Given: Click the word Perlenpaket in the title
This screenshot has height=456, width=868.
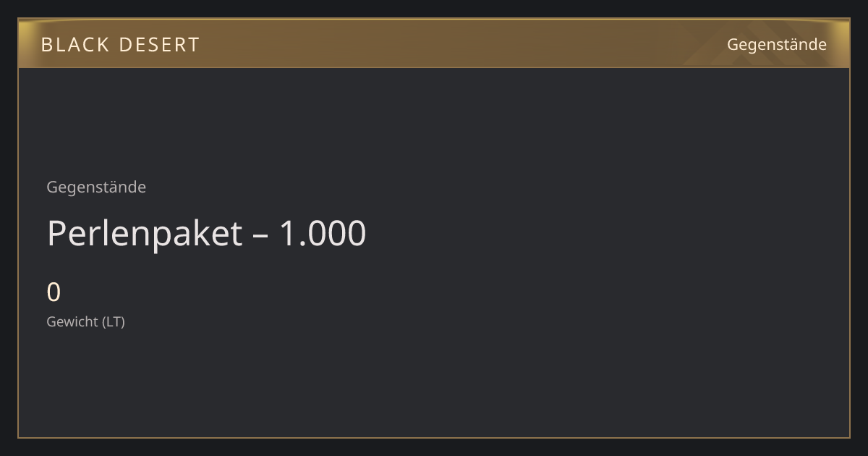Looking at the screenshot, I should (144, 233).
